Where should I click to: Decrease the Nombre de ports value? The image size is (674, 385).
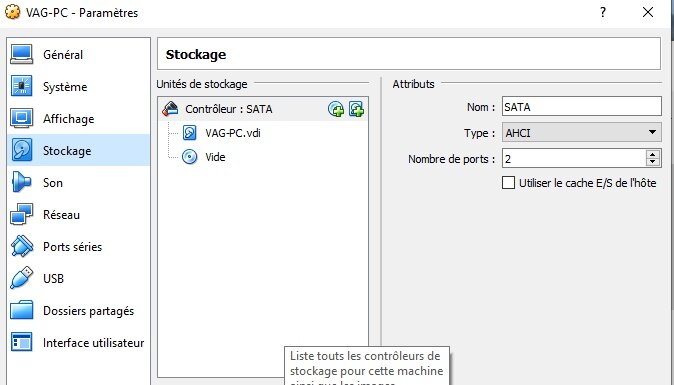(653, 162)
